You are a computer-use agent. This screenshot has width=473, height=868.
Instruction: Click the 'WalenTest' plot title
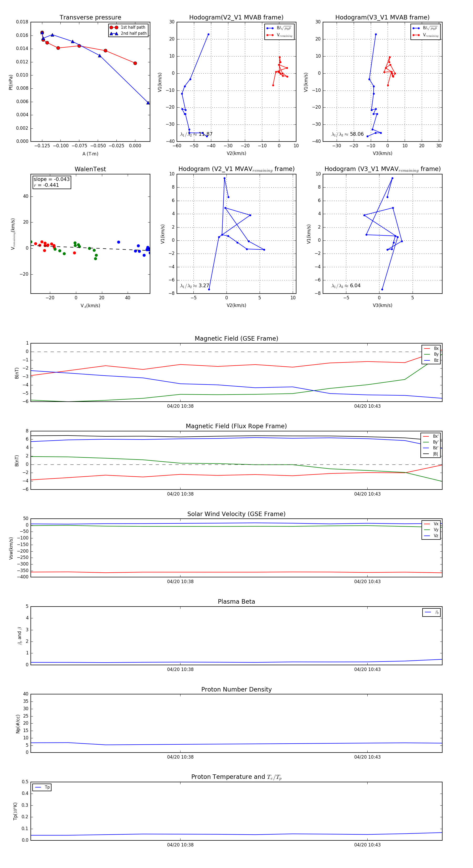coord(90,169)
